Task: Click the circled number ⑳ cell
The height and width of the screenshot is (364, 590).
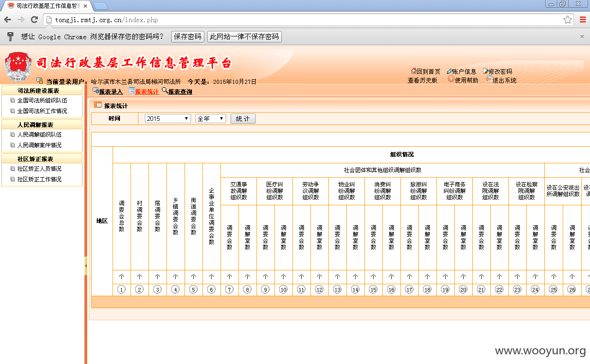Action: [x=463, y=290]
